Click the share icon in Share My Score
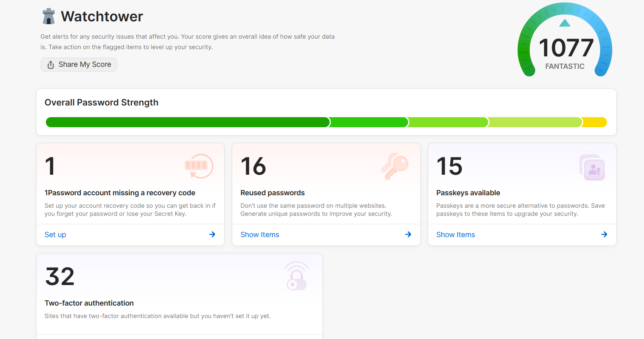The image size is (644, 339). pos(51,65)
